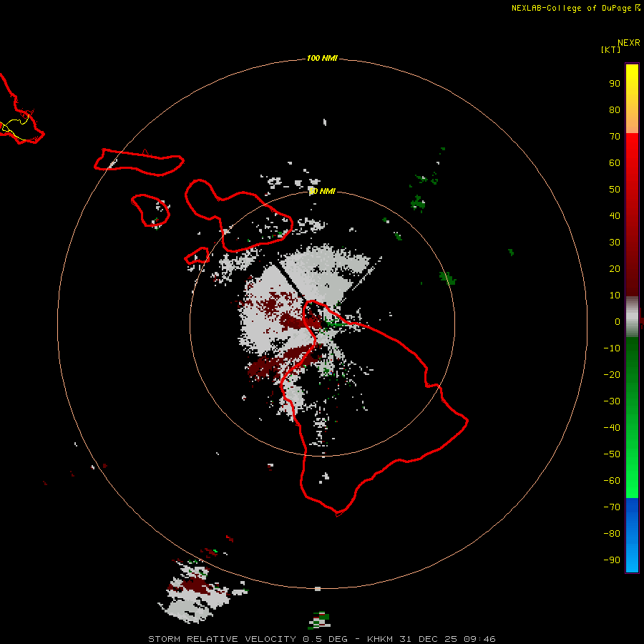Click the -70 value on the velocity scale
This screenshot has width=644, height=644.
612,507
